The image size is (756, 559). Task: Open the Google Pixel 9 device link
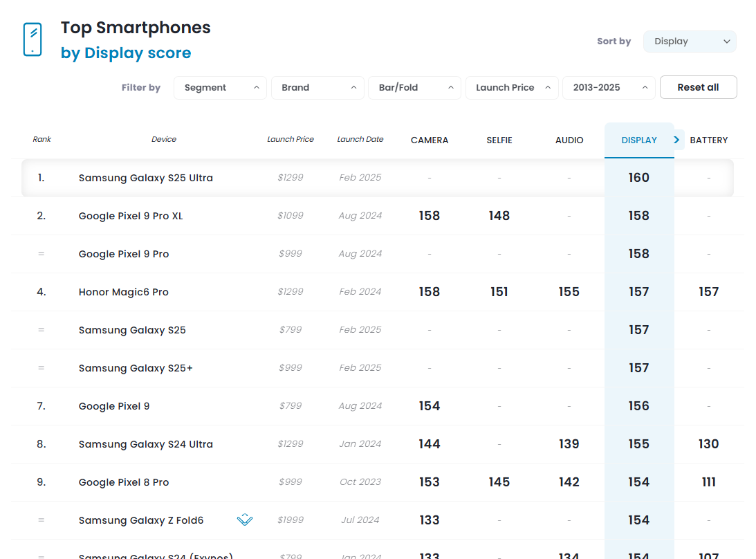[114, 407]
